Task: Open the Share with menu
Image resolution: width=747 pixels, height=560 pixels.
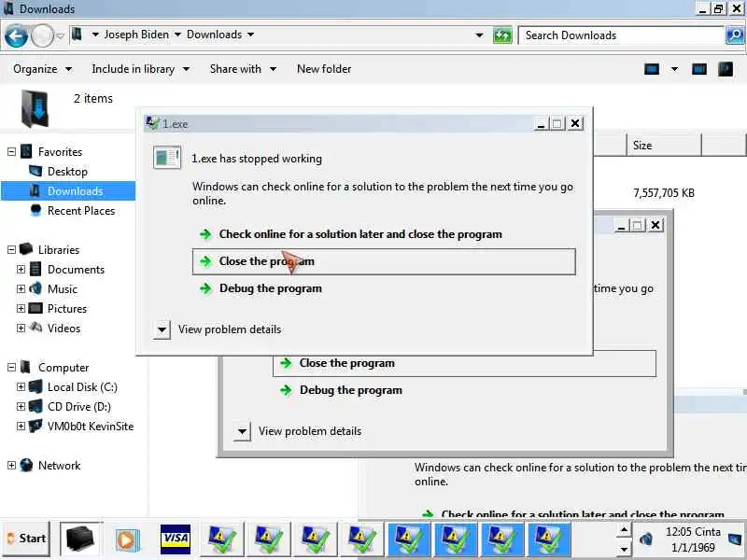Action: click(x=243, y=69)
